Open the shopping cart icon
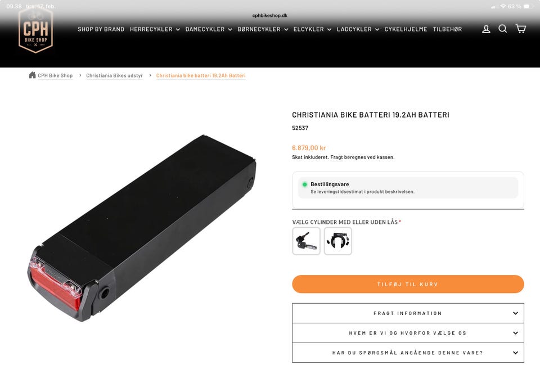540x392 pixels. (x=521, y=29)
